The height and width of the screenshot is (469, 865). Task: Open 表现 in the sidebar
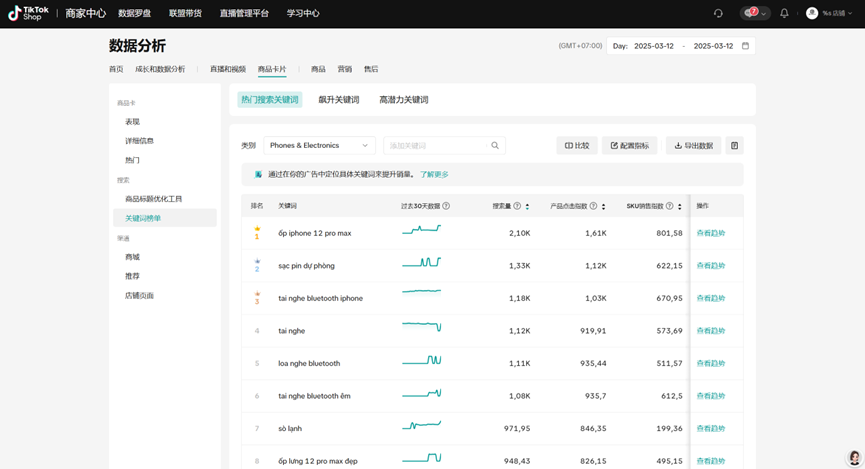coord(132,121)
